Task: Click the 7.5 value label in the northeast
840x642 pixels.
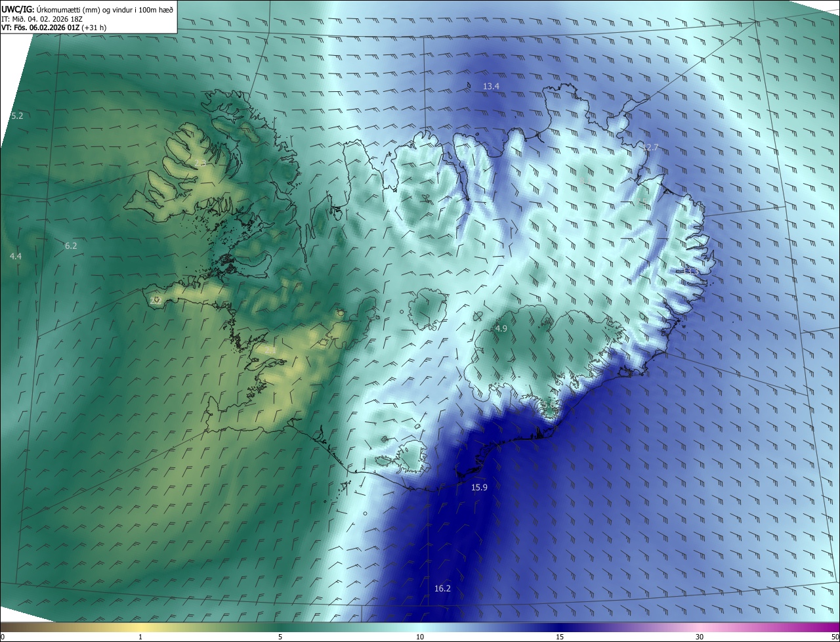Action: pyautogui.click(x=640, y=201)
